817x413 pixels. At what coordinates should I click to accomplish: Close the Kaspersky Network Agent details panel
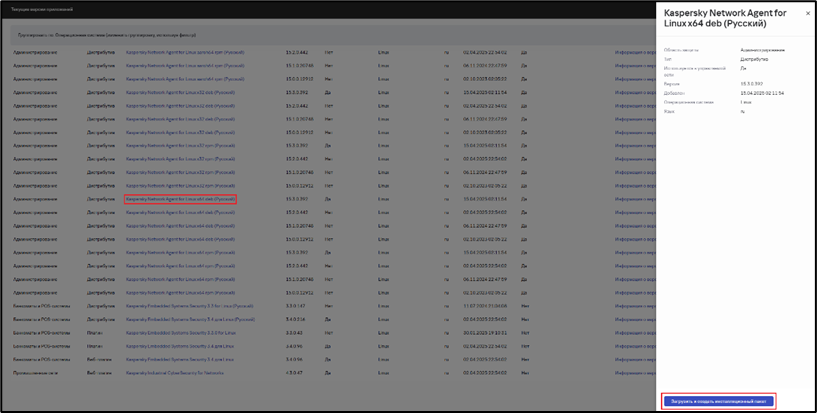pyautogui.click(x=808, y=14)
